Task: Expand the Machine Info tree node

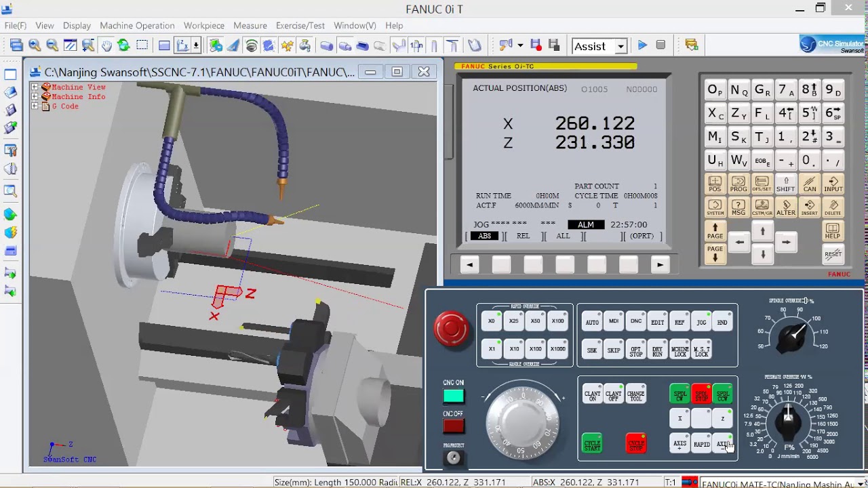Action: pyautogui.click(x=35, y=96)
